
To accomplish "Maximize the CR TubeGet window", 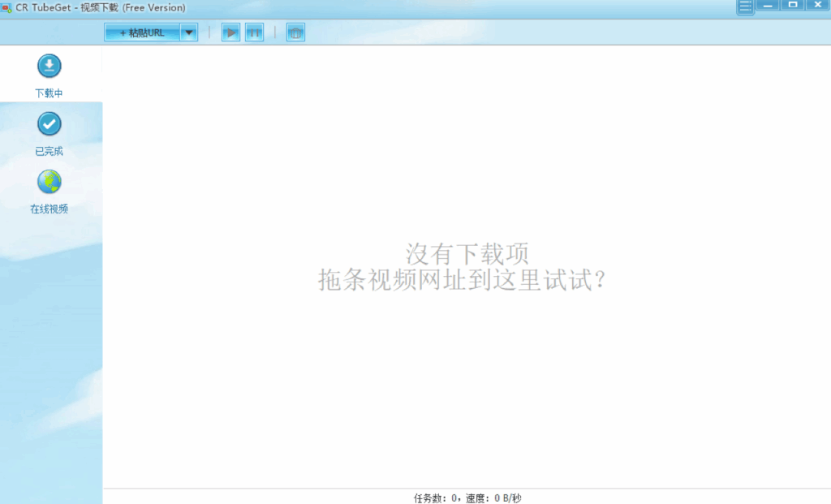I will [x=793, y=5].
